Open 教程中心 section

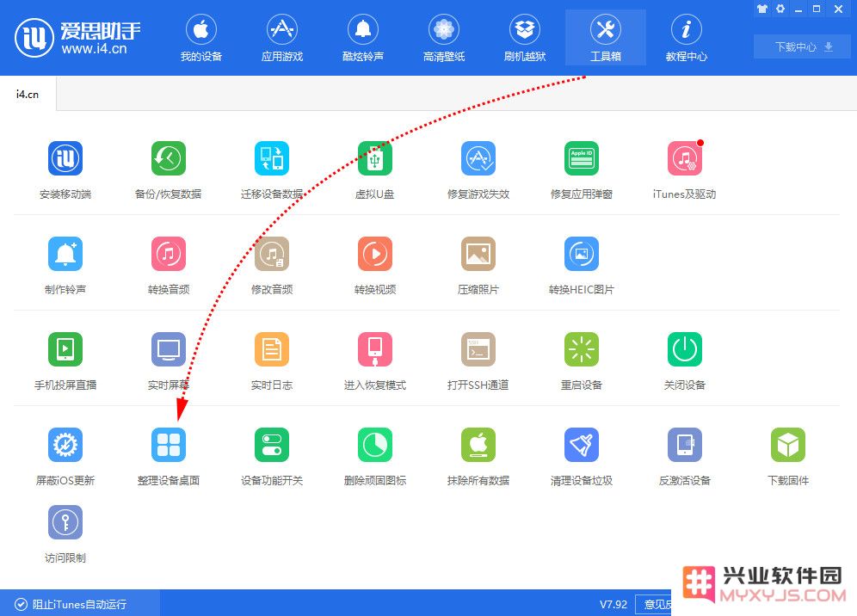click(687, 38)
